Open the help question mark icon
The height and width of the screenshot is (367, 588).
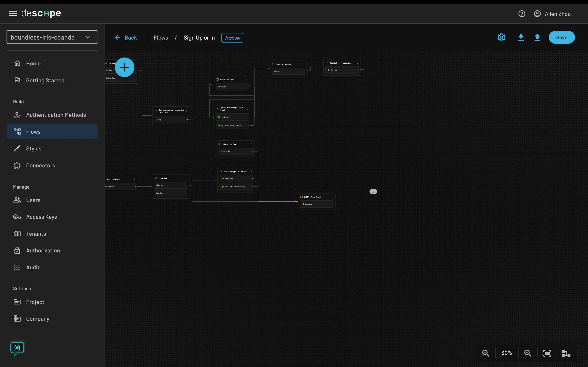coord(522,14)
